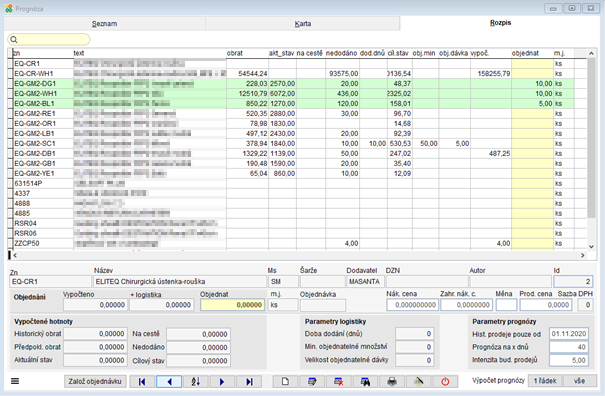Screen dimensions: 605x396
Task: Click the red power exit icon
Action: 445,381
